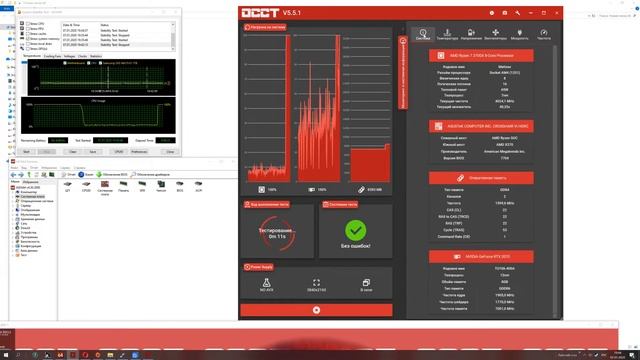640x360 pixels.
Task: Click the OCCT info icon in title bar
Action: click(492, 13)
